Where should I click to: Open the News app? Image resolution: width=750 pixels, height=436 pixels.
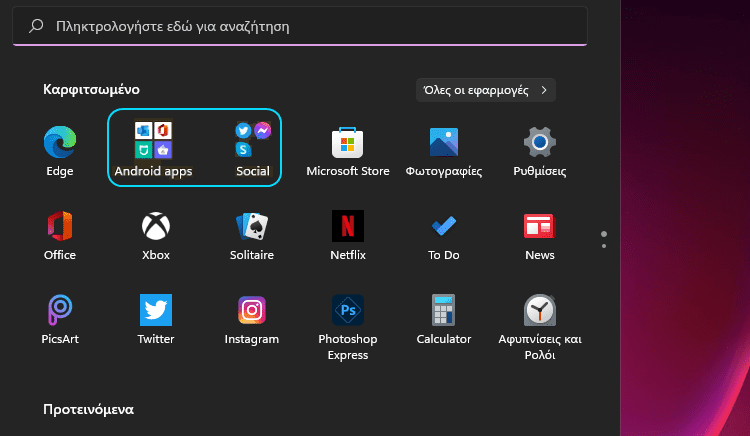[x=540, y=226]
